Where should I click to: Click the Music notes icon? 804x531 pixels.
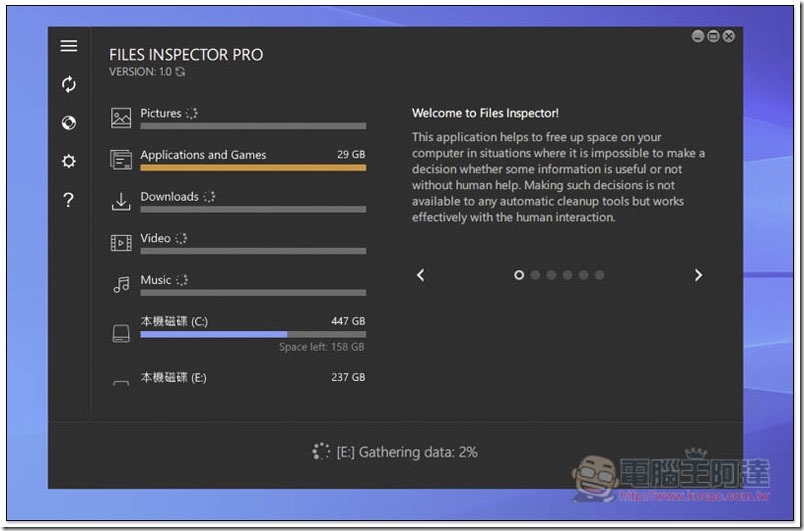point(121,284)
